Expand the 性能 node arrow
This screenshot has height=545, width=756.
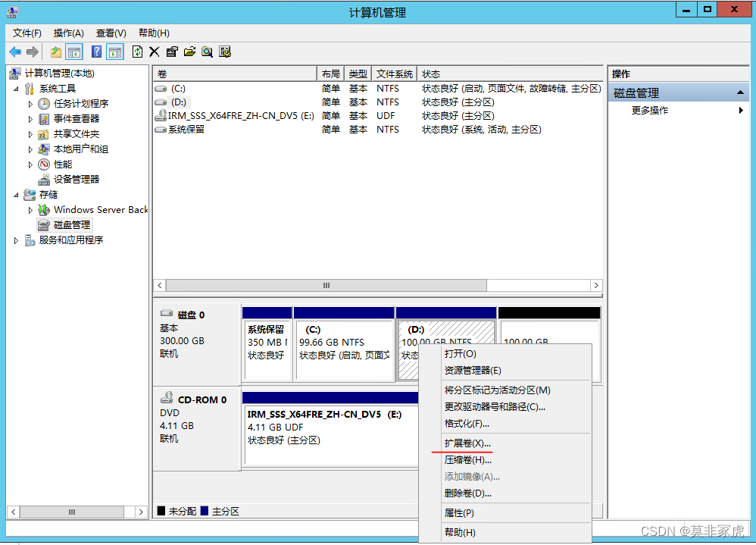pyautogui.click(x=30, y=164)
